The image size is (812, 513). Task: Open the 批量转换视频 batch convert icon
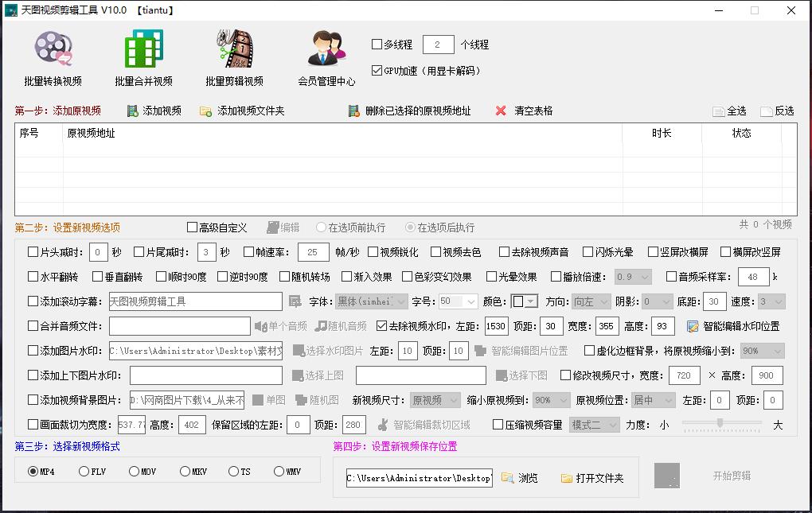(x=53, y=49)
